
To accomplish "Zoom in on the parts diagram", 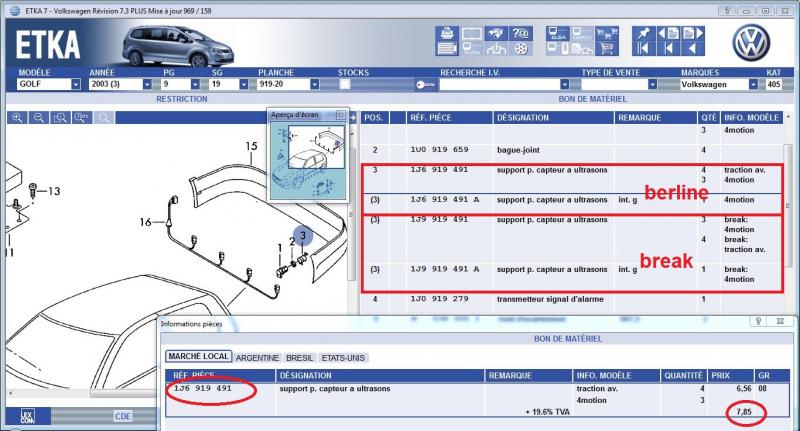I will (x=17, y=118).
